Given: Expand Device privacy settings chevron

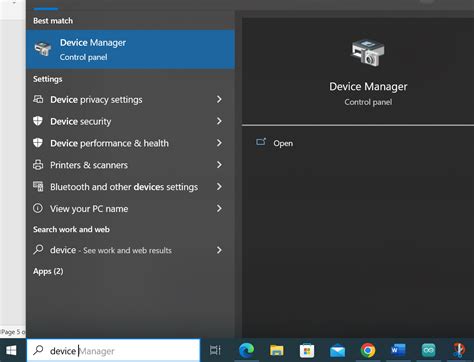Looking at the screenshot, I should [219, 99].
